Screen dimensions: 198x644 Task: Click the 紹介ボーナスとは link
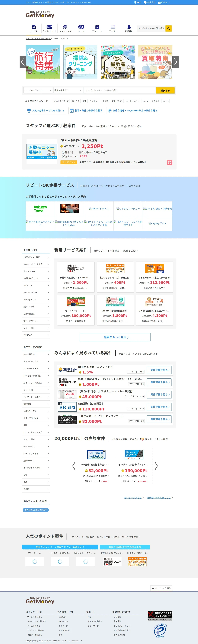(x=133, y=498)
